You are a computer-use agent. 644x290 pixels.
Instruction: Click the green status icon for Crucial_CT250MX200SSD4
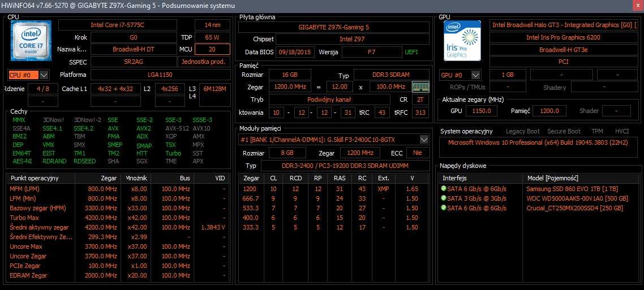pyautogui.click(x=444, y=207)
